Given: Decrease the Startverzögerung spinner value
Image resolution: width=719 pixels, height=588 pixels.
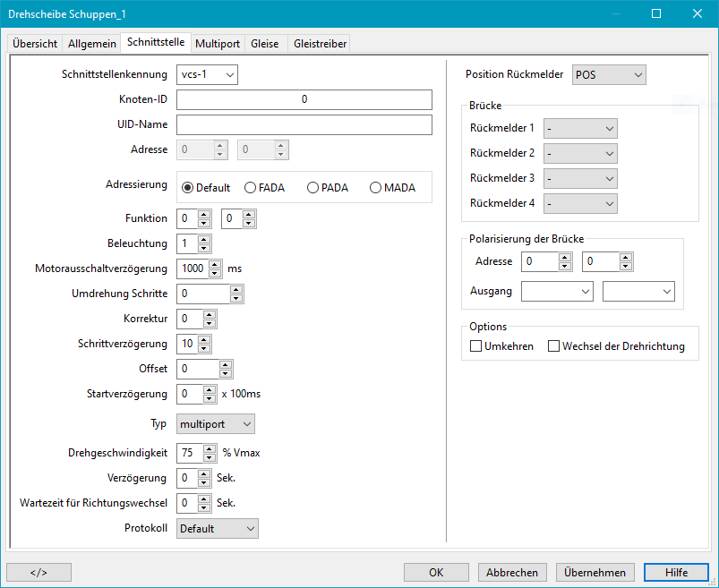Looking at the screenshot, I should (210, 397).
